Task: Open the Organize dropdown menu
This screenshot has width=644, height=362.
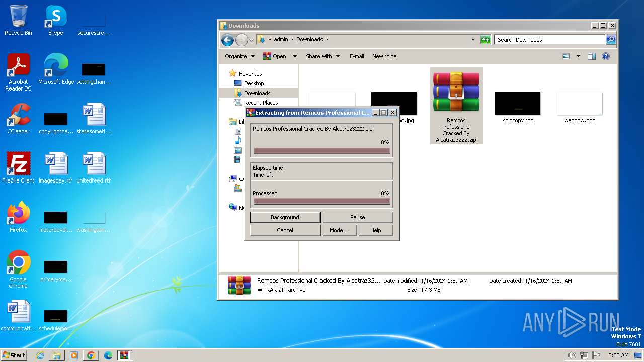Action: [x=239, y=56]
